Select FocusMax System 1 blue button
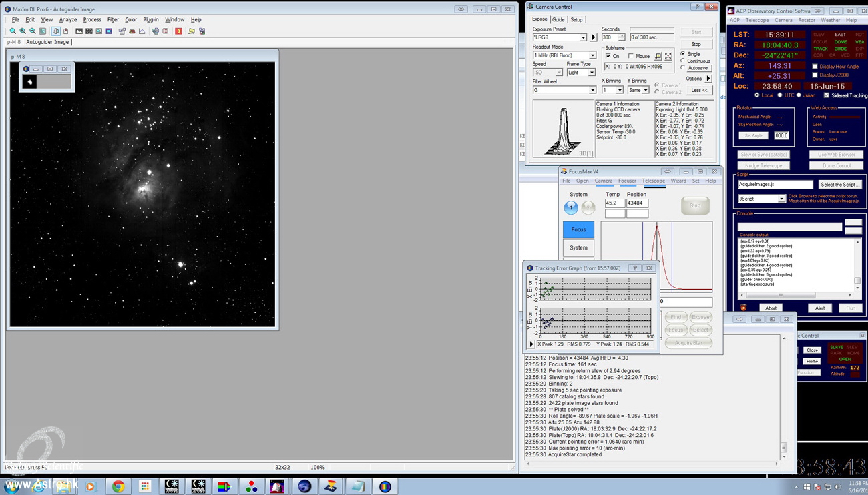This screenshot has width=868, height=495. (x=570, y=208)
